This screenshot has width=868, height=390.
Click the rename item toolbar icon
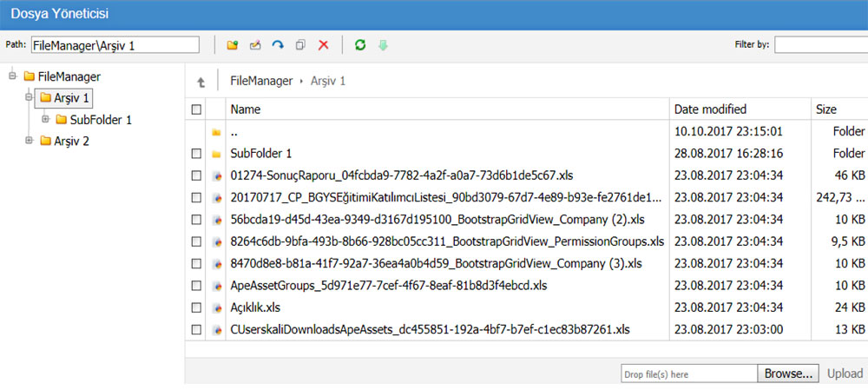coord(255,45)
